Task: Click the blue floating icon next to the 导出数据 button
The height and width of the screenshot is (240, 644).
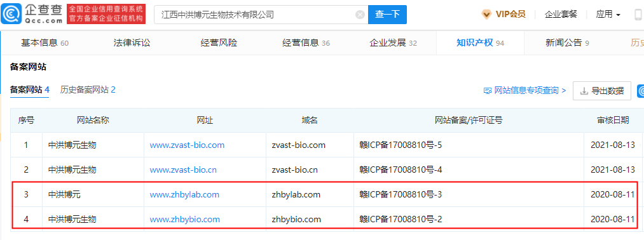Action: pyautogui.click(x=640, y=91)
